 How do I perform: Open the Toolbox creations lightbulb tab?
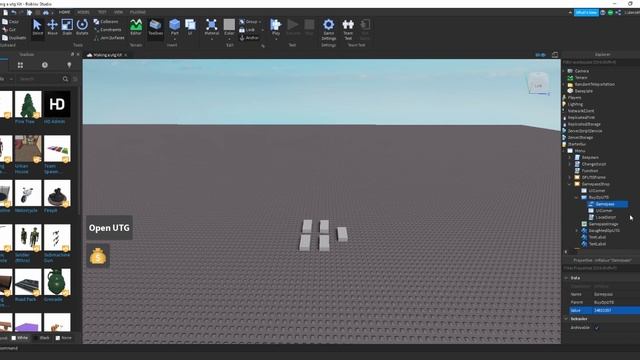69,65
